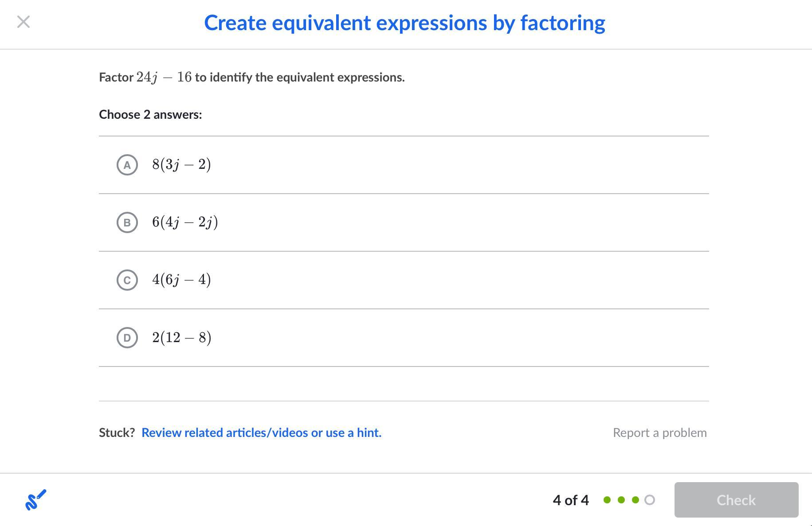This screenshot has height=526, width=812.
Task: Click Report a problem link
Action: tap(660, 432)
